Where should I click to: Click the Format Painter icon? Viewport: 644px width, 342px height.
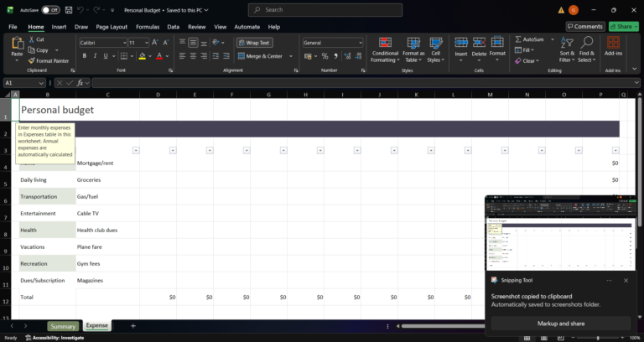pyautogui.click(x=31, y=60)
